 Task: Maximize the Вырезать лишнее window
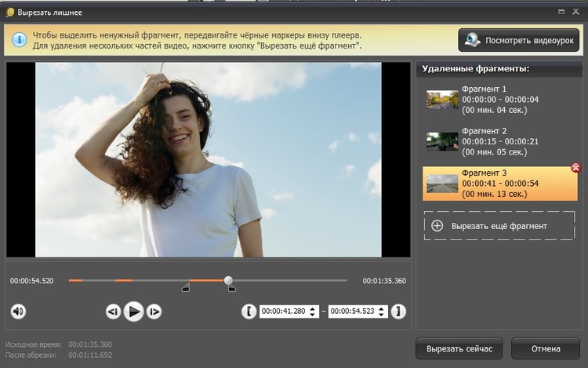click(x=561, y=12)
